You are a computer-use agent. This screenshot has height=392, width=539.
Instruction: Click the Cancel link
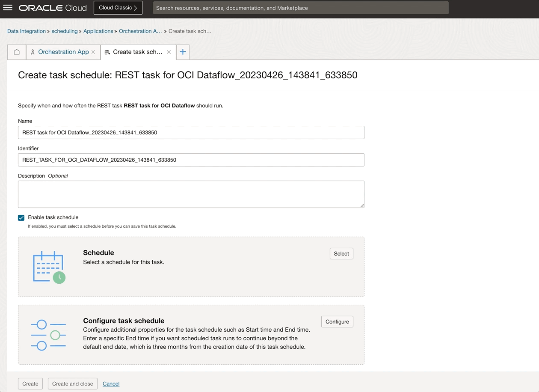point(111,383)
